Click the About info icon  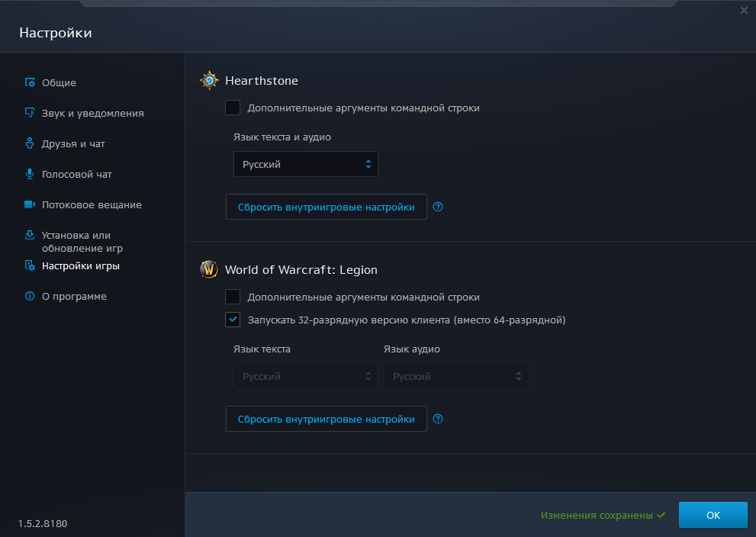[30, 296]
